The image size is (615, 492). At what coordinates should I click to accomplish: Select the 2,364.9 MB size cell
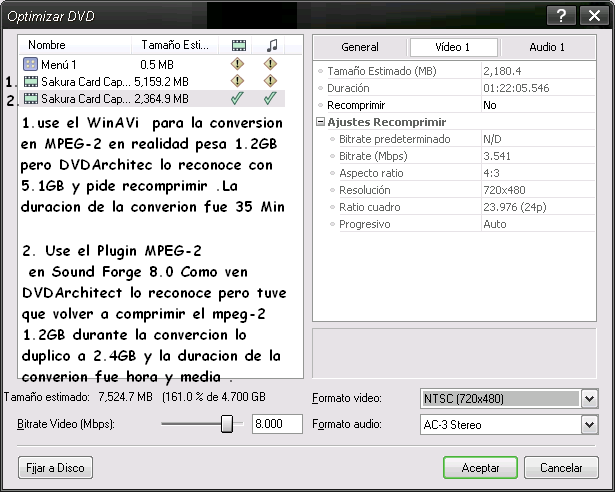[161, 98]
